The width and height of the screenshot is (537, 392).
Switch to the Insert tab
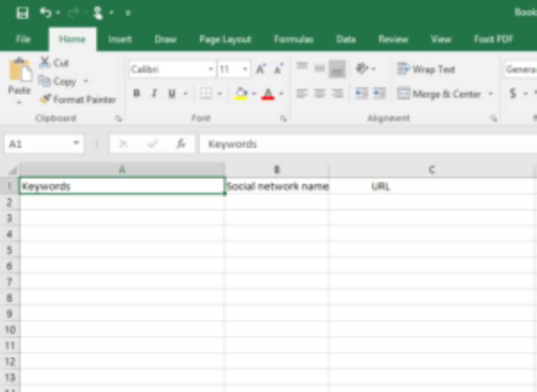coord(120,39)
